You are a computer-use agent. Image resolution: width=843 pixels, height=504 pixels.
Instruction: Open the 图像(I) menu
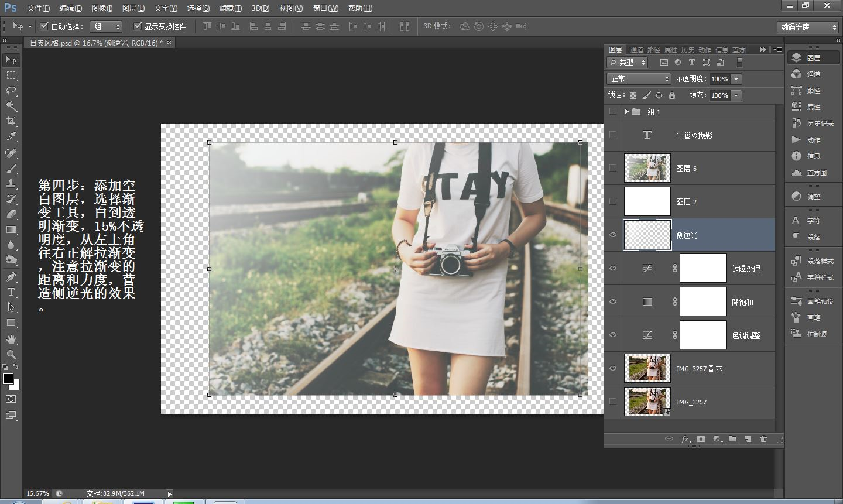pos(102,8)
